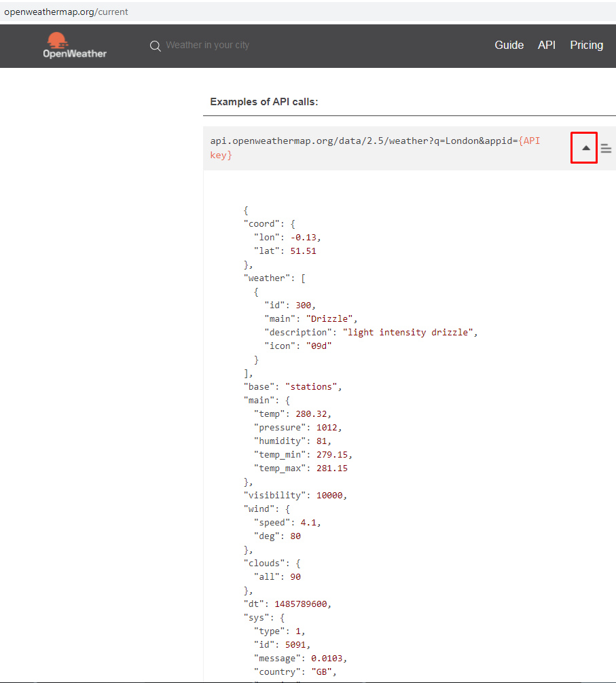Click the "weather" key in JSON
Viewport: 616px width, 683px height.
[267, 278]
